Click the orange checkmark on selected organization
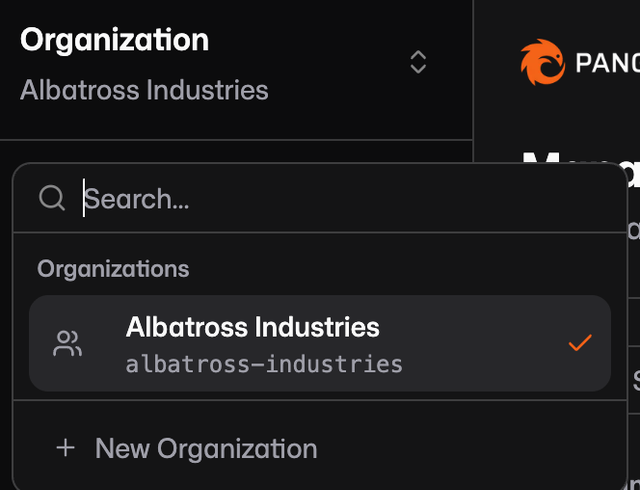 point(580,343)
